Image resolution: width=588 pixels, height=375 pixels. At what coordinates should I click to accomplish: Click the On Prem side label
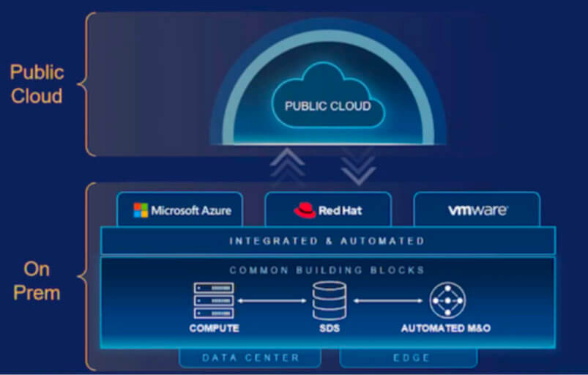[37, 281]
